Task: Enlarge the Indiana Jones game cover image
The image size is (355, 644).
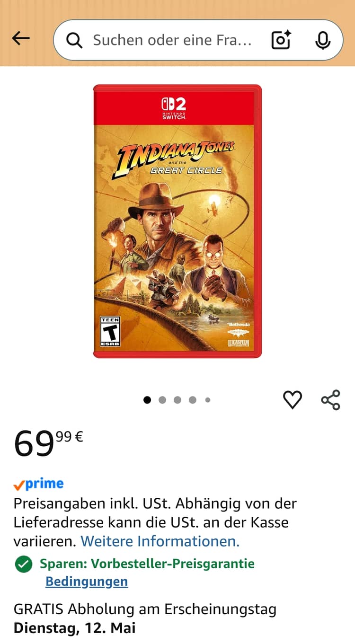Action: [177, 221]
